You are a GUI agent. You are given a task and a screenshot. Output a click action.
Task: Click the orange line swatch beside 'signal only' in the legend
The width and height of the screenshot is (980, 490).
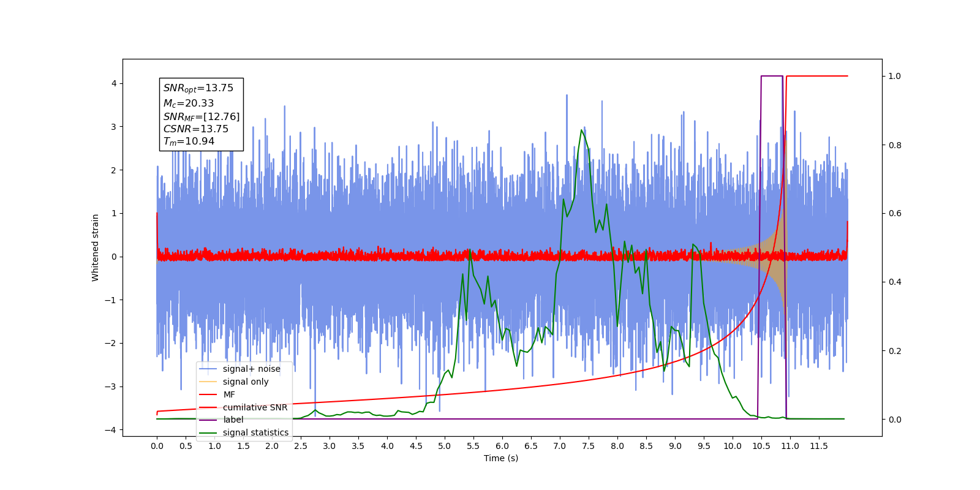tap(208, 382)
